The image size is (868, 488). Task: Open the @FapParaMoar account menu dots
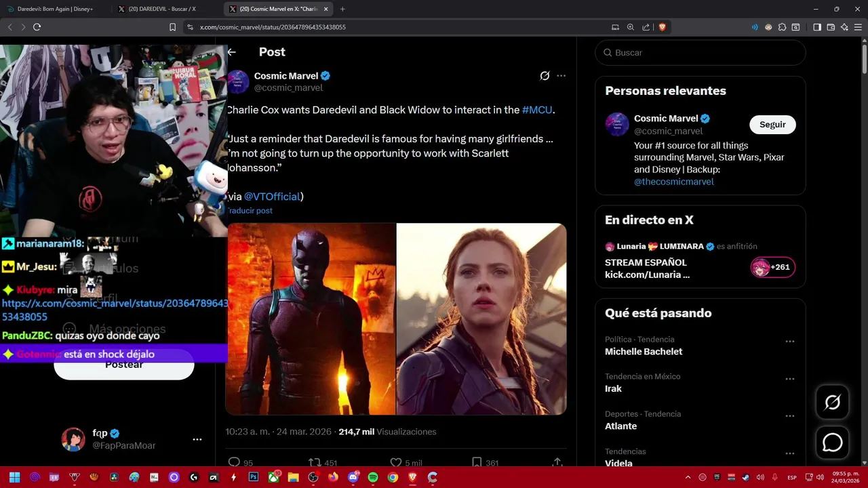point(197,439)
